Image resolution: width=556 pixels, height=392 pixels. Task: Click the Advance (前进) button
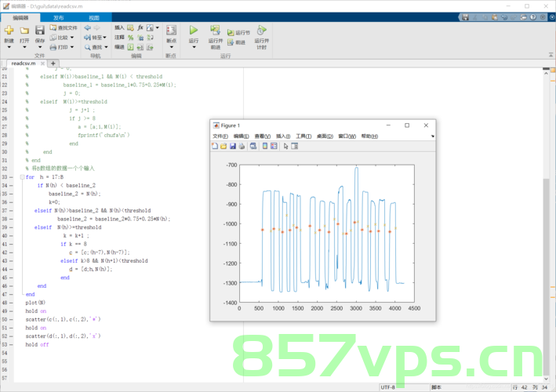(236, 42)
